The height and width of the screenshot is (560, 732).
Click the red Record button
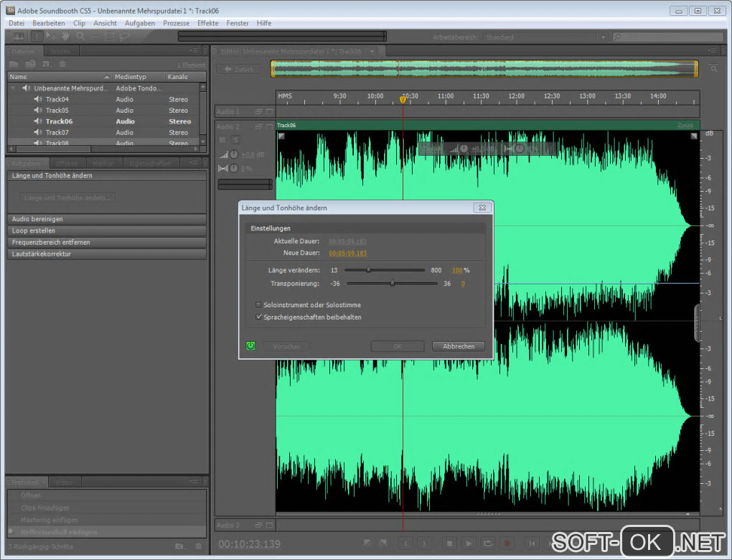[x=508, y=543]
